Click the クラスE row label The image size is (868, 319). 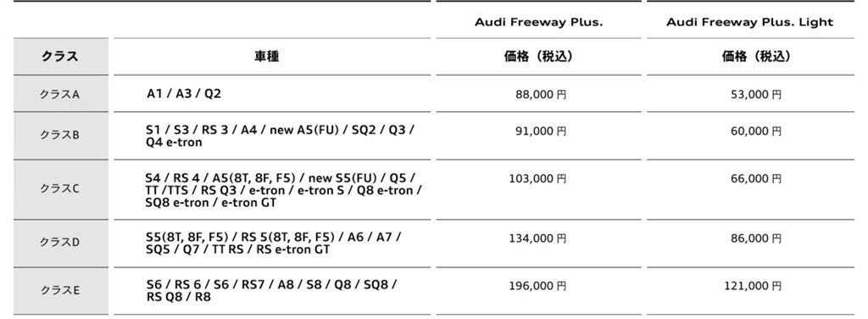pos(60,291)
